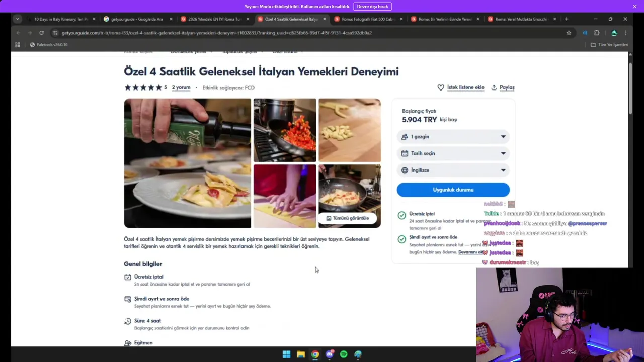The width and height of the screenshot is (644, 362).
Task: Switch to 'getyourguide - Google'da Ara' tab
Action: [x=137, y=19]
